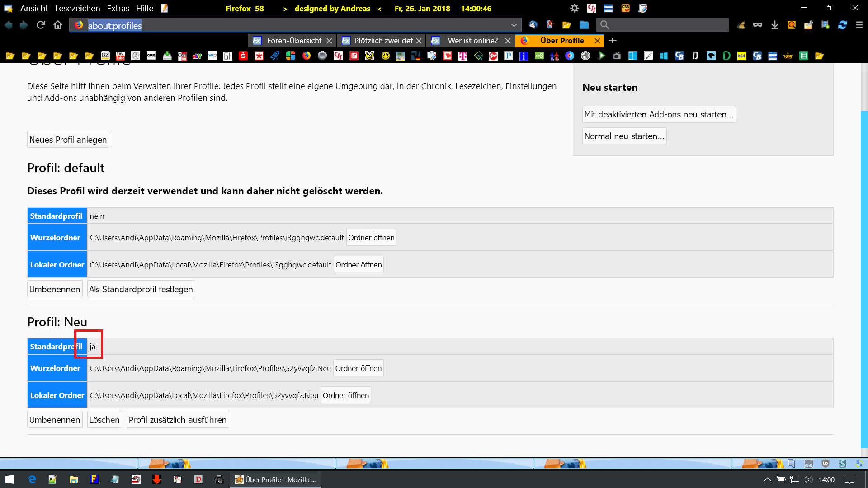Show hidden system tray icons

pyautogui.click(x=767, y=479)
